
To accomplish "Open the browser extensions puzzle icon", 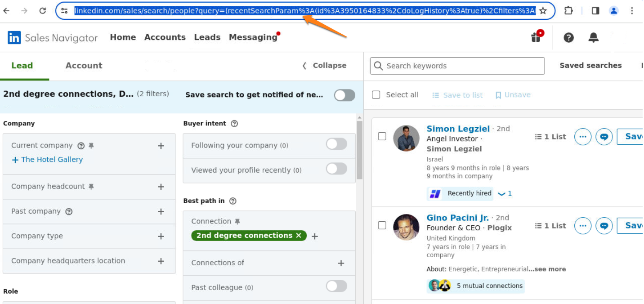I will (x=568, y=11).
